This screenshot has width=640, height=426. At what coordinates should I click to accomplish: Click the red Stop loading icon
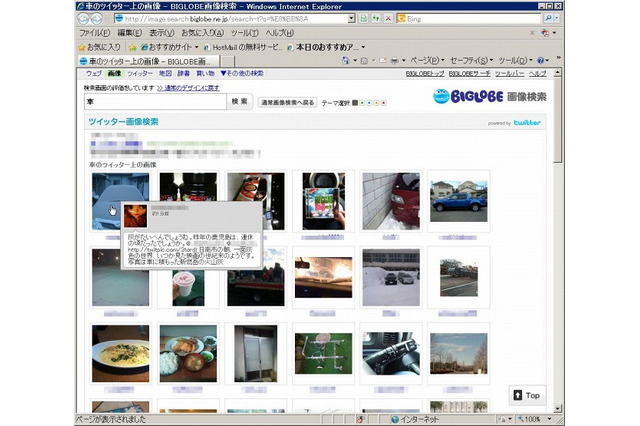(388, 19)
